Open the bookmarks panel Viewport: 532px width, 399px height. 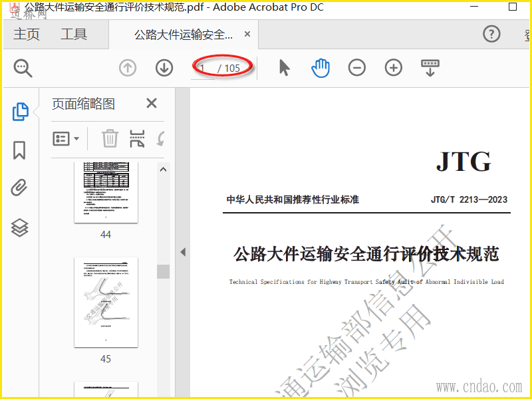tap(19, 150)
